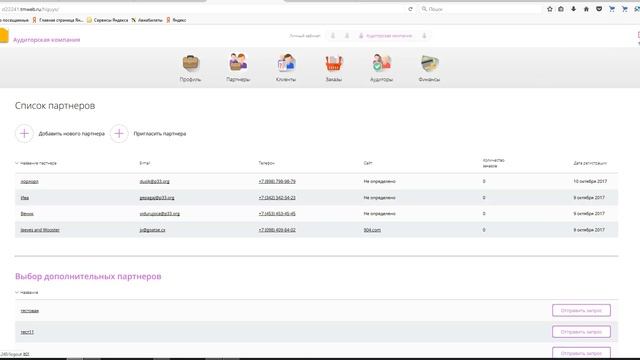
Task: Click the first user icon after Личный кабинет
Action: (x=333, y=36)
